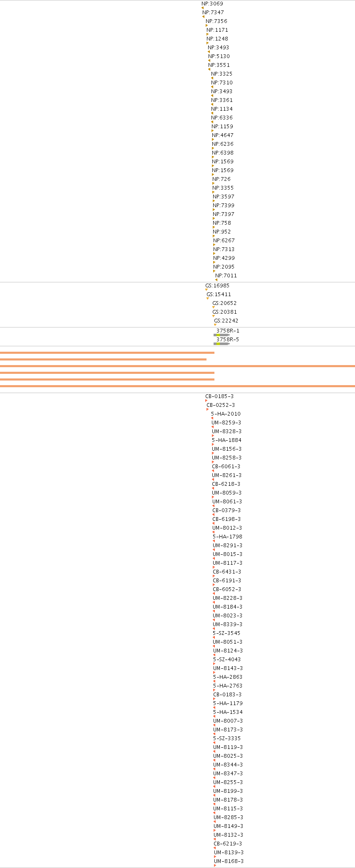Select the NP:3597 feature label
355x868 pixels.
click(x=224, y=197)
